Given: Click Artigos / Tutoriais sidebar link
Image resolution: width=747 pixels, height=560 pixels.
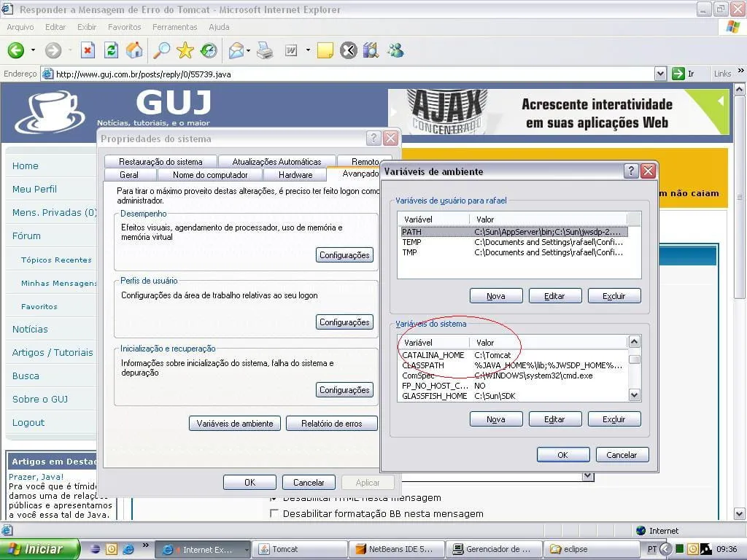Looking at the screenshot, I should point(53,352).
